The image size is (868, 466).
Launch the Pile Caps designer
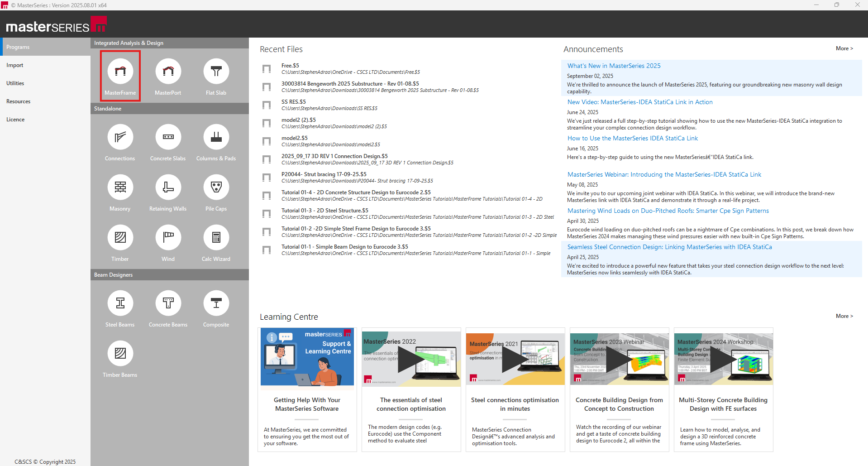[216, 187]
